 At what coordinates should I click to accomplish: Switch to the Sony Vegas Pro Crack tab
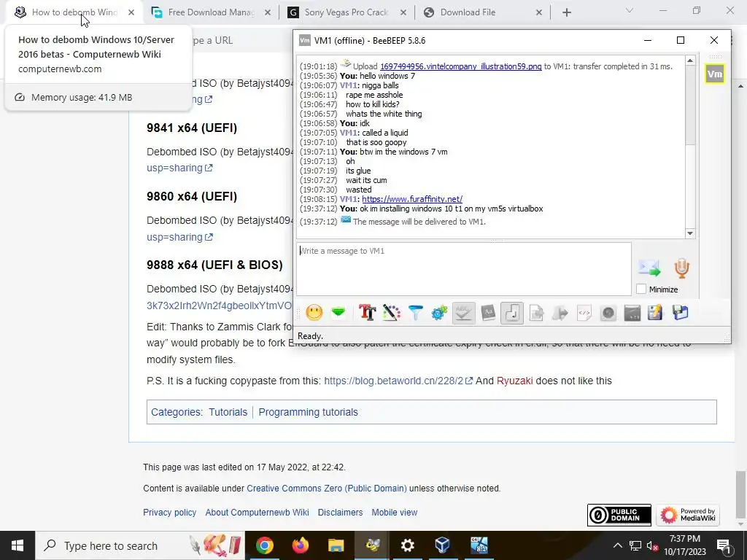[347, 12]
